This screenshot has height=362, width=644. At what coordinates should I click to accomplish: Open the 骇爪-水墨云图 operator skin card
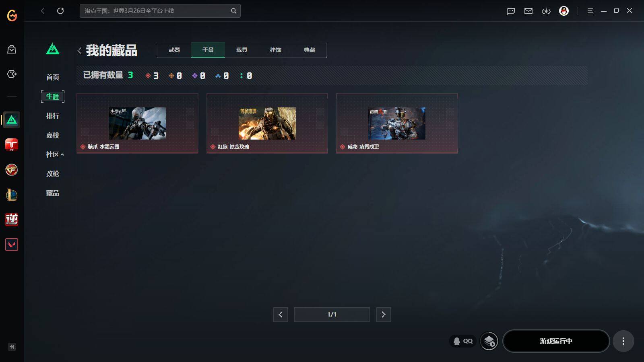tap(137, 123)
